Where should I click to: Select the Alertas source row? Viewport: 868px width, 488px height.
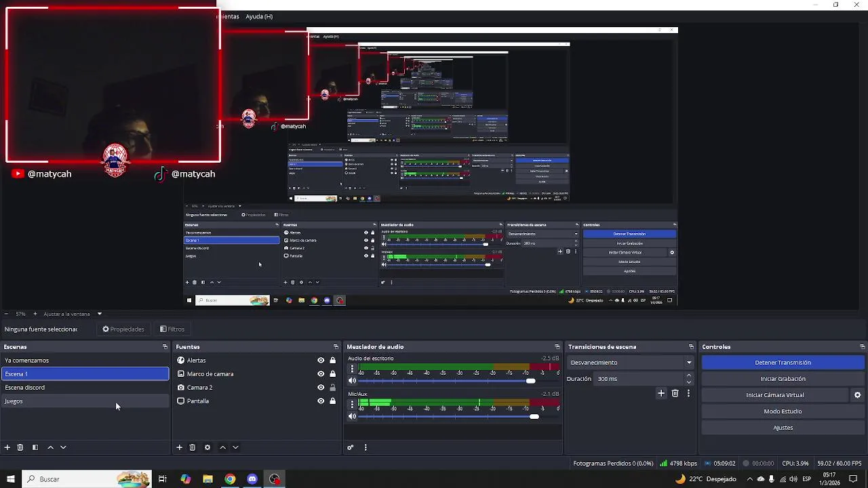pyautogui.click(x=256, y=361)
